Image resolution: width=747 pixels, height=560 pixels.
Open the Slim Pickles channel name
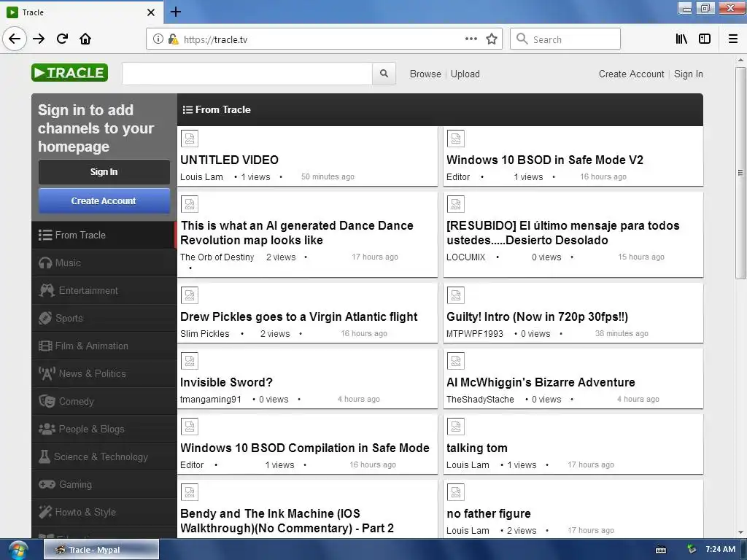(204, 334)
